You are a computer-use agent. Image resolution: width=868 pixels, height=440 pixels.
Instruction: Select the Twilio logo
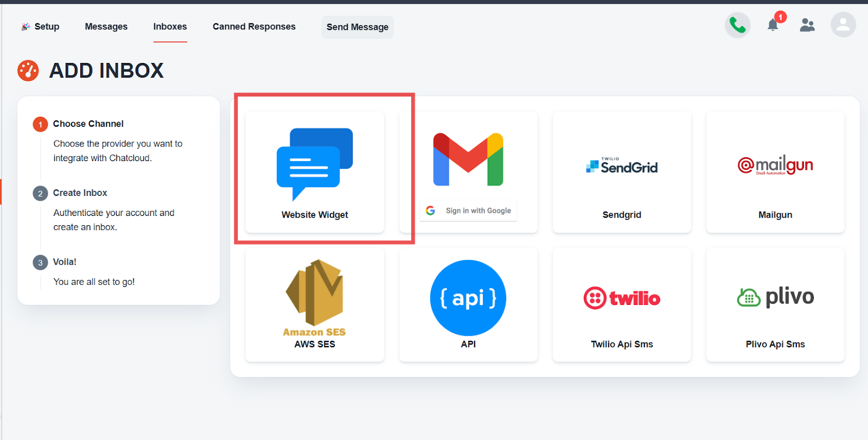coord(622,298)
